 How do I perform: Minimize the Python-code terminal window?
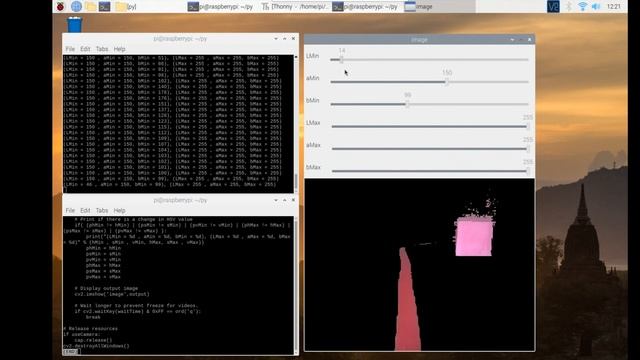pyautogui.click(x=276, y=200)
